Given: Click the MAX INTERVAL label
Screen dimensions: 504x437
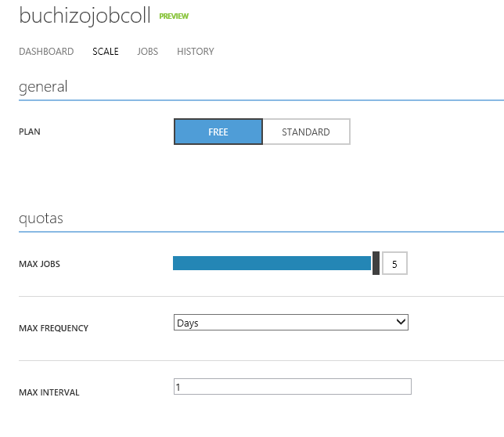Looking at the screenshot, I should 49,392.
